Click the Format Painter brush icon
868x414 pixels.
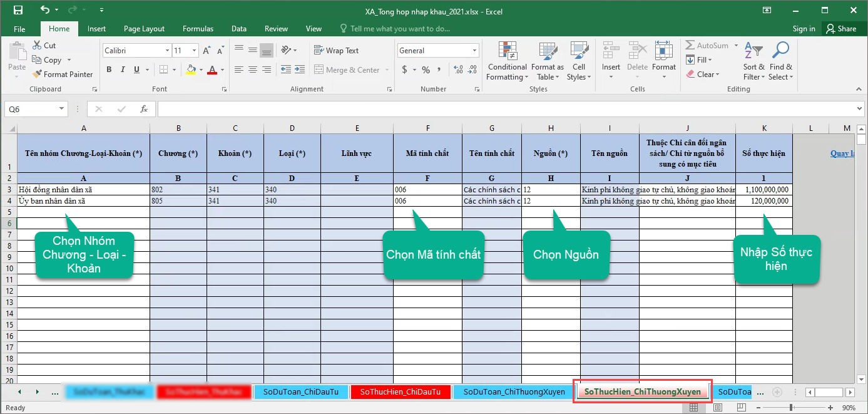coord(38,74)
